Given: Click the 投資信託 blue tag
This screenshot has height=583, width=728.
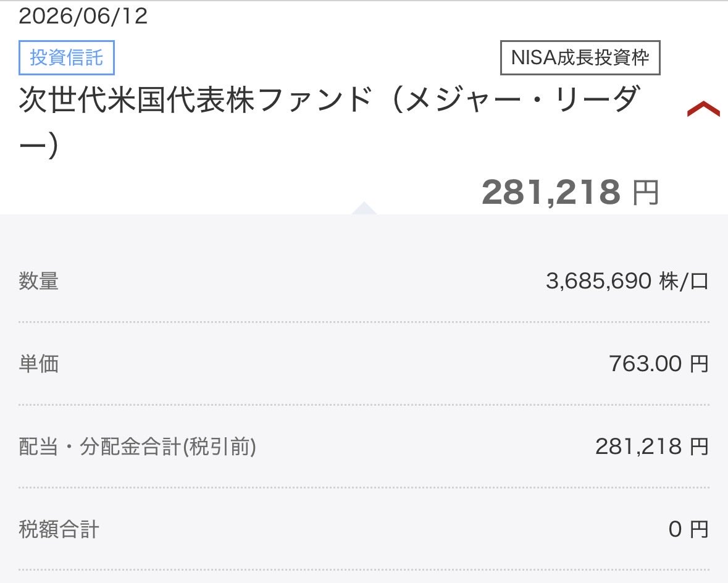Looking at the screenshot, I should (67, 57).
